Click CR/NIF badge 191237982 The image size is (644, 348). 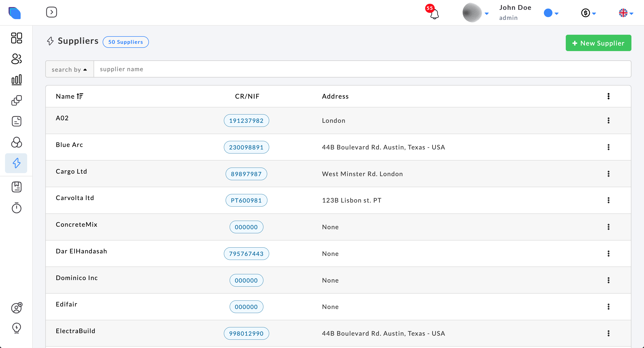click(246, 121)
